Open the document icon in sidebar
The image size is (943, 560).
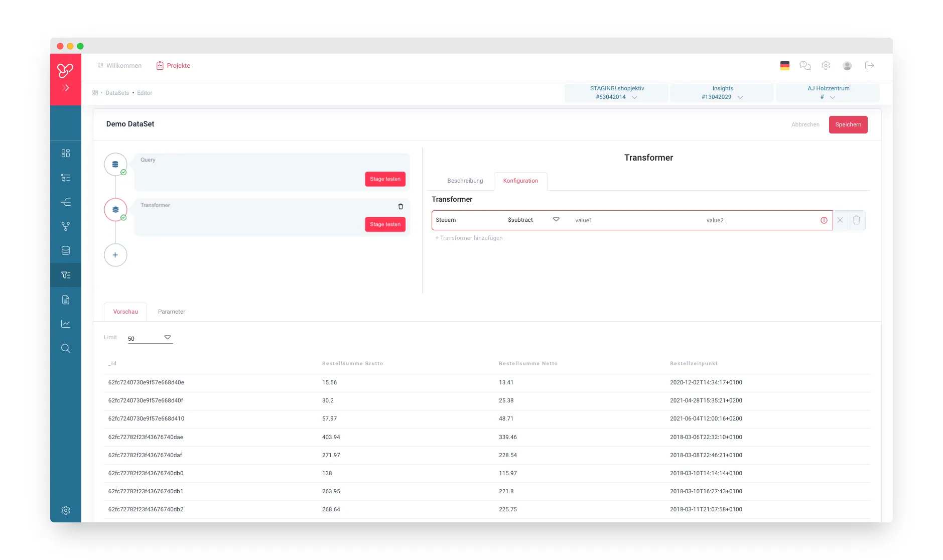[66, 300]
